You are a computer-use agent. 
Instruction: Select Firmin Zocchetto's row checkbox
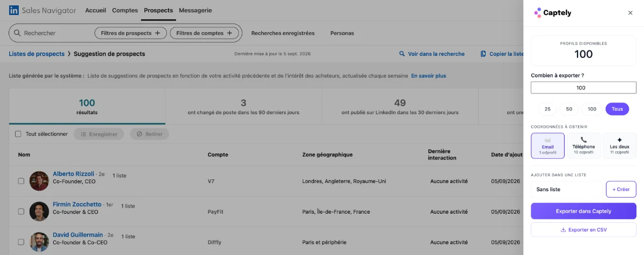pos(21,212)
